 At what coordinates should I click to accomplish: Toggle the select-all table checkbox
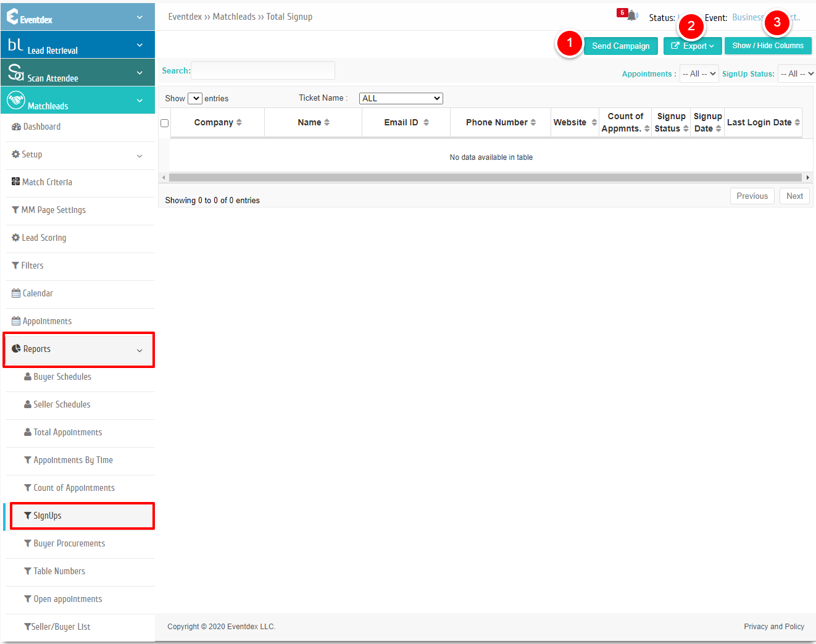164,123
